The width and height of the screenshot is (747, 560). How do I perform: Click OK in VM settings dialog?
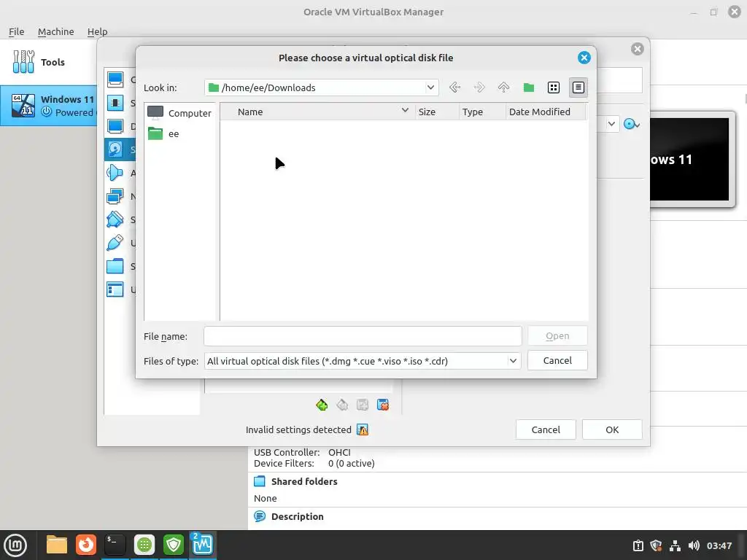coord(612,429)
